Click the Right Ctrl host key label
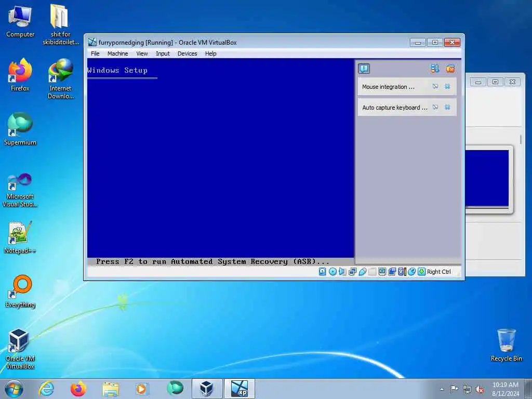 pos(438,272)
